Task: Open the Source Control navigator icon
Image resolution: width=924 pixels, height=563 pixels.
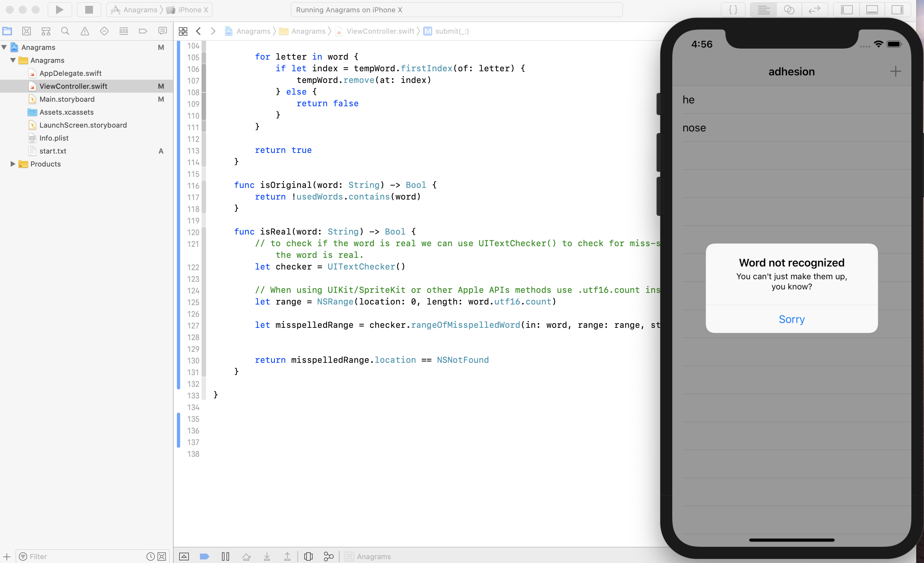Action: click(x=26, y=31)
